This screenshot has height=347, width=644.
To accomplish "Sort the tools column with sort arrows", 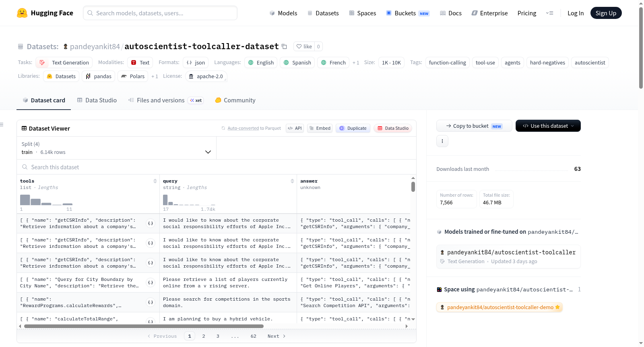I will [155, 181].
